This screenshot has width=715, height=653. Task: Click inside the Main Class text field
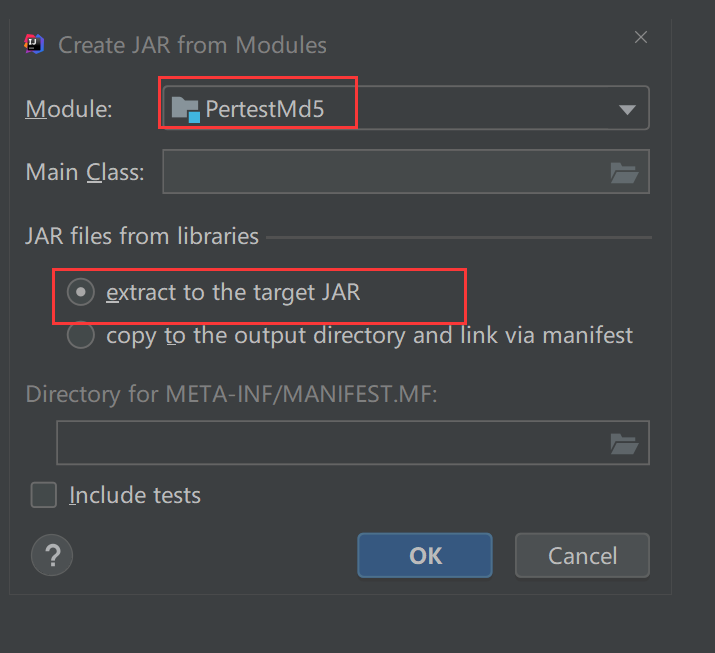click(x=385, y=172)
